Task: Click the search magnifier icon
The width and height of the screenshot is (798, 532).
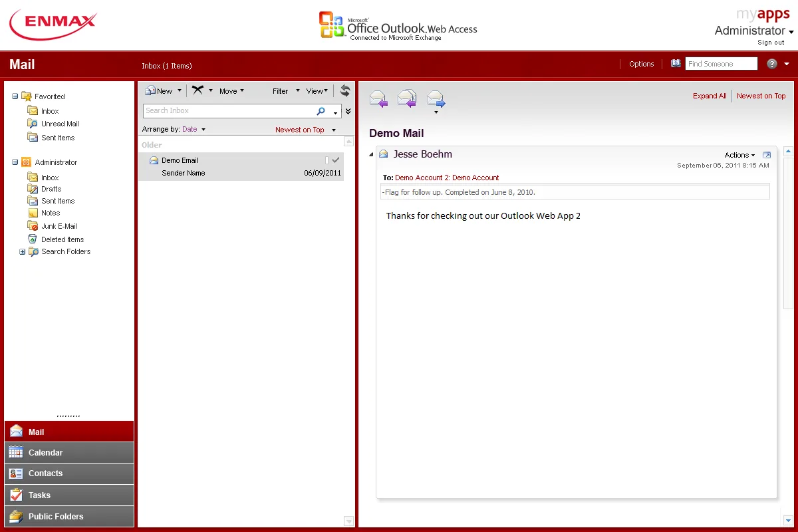Action: click(321, 111)
